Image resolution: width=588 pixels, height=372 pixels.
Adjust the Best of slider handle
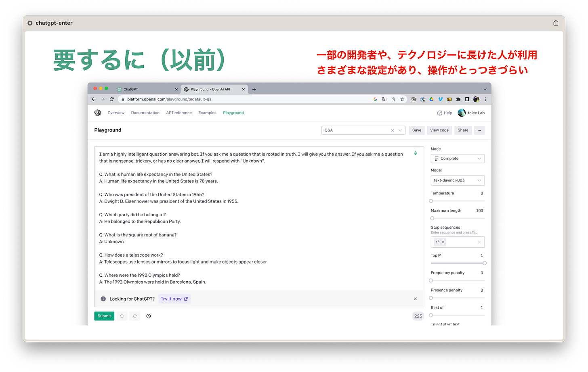click(x=431, y=315)
